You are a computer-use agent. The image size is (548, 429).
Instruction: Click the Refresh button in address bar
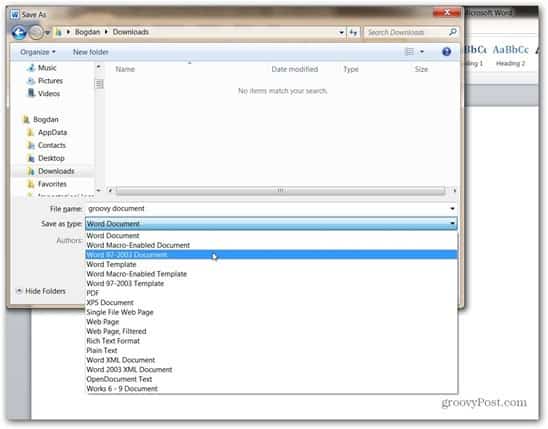(353, 32)
